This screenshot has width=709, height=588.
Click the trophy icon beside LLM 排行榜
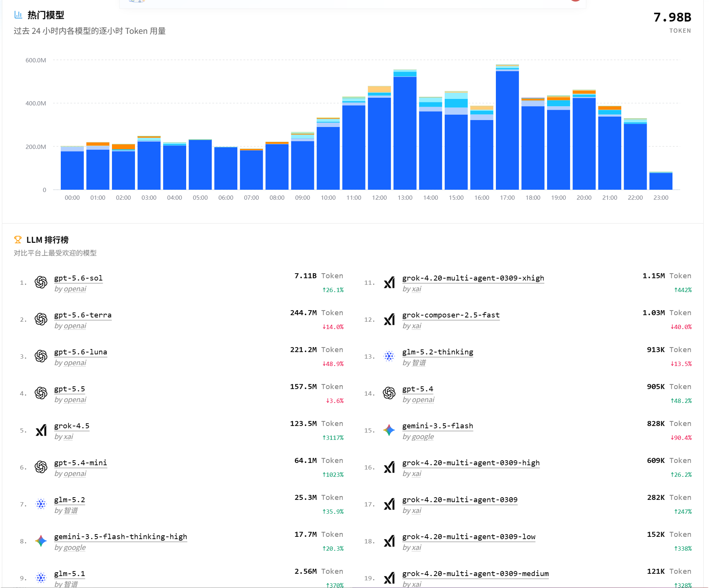(18, 240)
